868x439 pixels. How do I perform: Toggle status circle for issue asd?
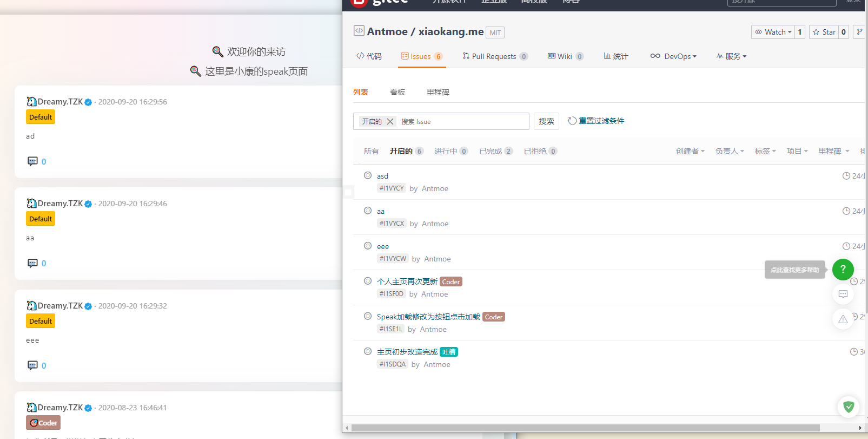(x=368, y=175)
